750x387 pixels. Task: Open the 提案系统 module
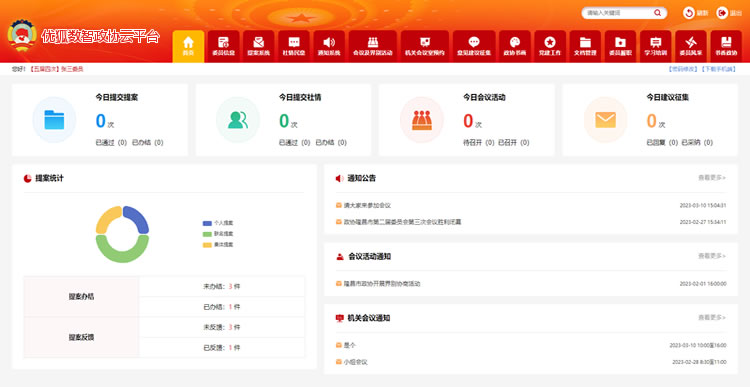[x=259, y=46]
